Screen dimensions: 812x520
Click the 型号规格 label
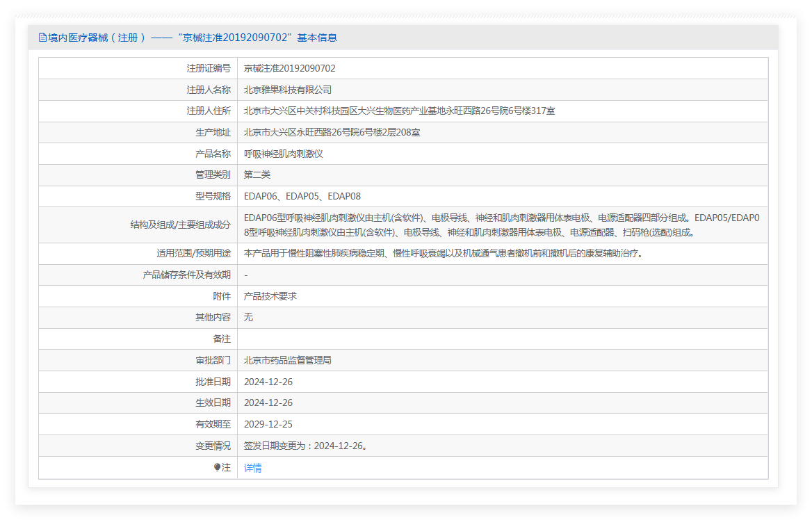tap(213, 196)
